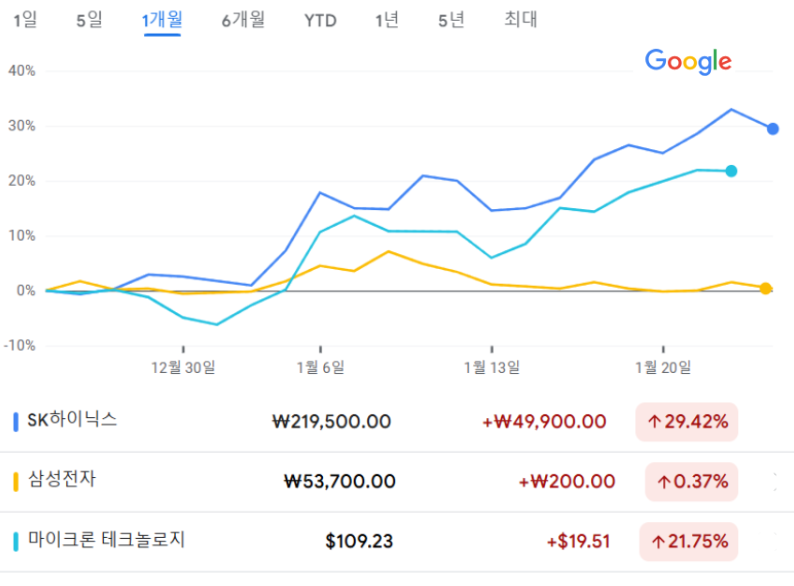The height and width of the screenshot is (586, 794).
Task: Click the selected 1개월 tab
Action: [162, 20]
